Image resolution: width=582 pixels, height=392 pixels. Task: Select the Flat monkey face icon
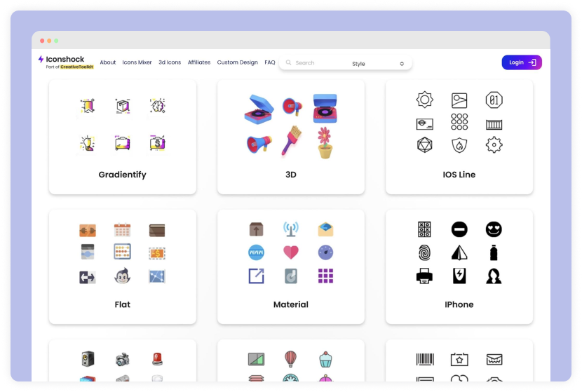pos(122,276)
